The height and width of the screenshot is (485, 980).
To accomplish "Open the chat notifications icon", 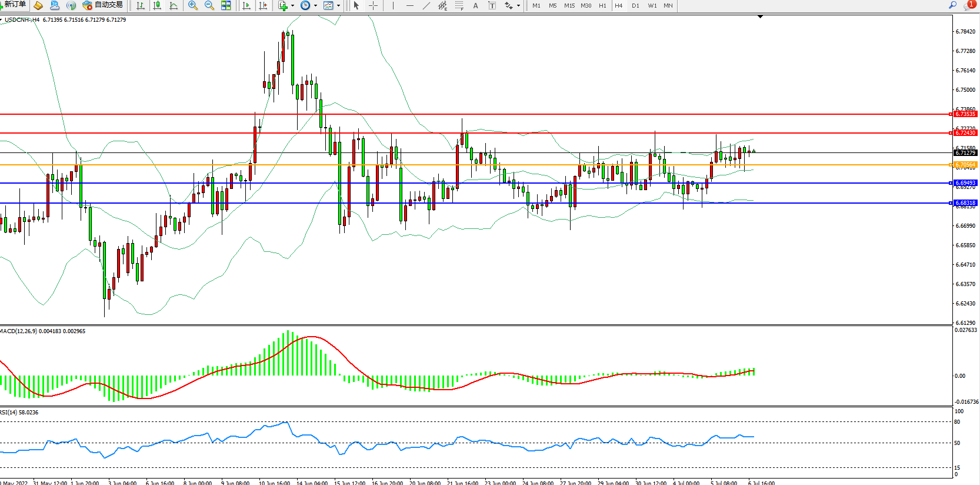I will [968, 5].
